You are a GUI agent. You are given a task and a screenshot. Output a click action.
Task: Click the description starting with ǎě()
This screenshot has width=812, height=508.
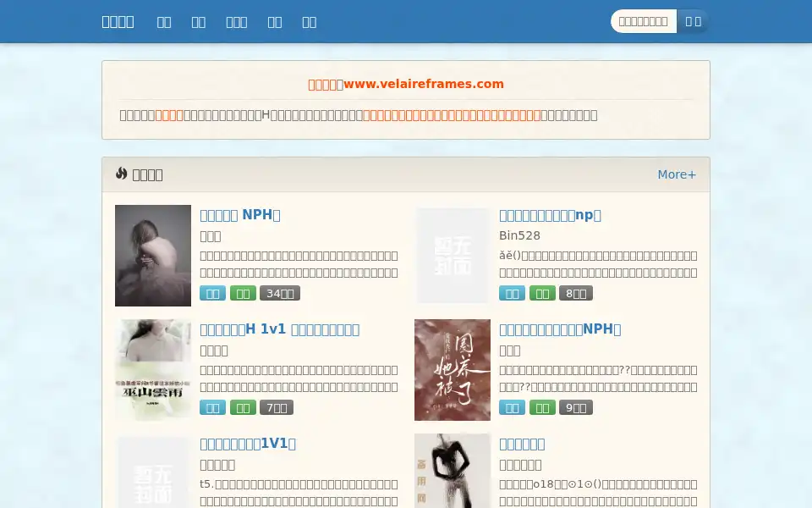(598, 264)
